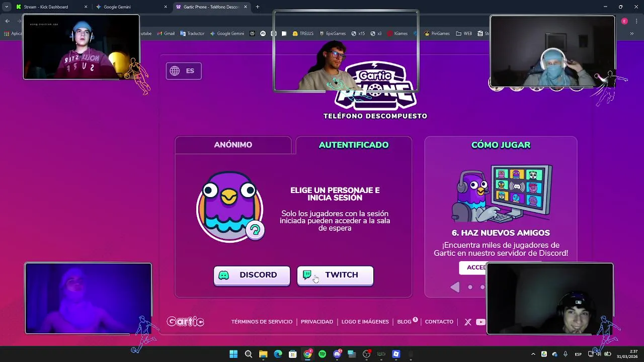Click the globe language icon
Screen dimensions: 644x362
[x=175, y=71]
